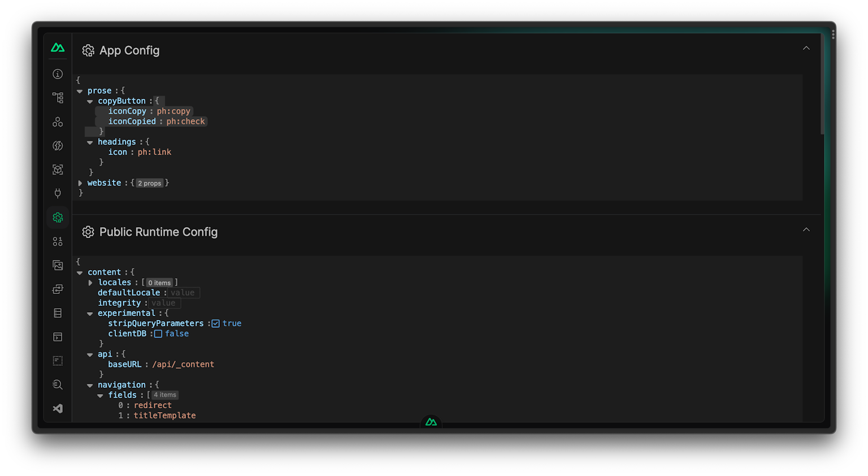This screenshot has width=868, height=476.
Task: Collapse the experimental node
Action: coord(90,314)
